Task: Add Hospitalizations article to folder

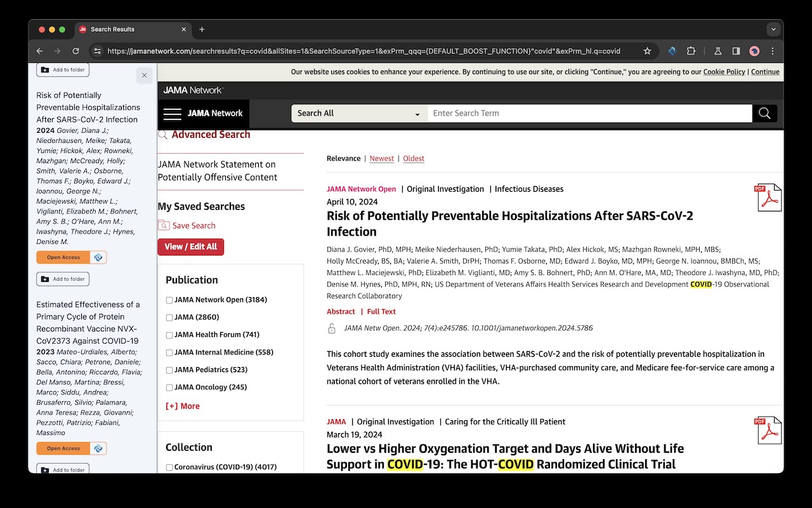Action: [63, 279]
